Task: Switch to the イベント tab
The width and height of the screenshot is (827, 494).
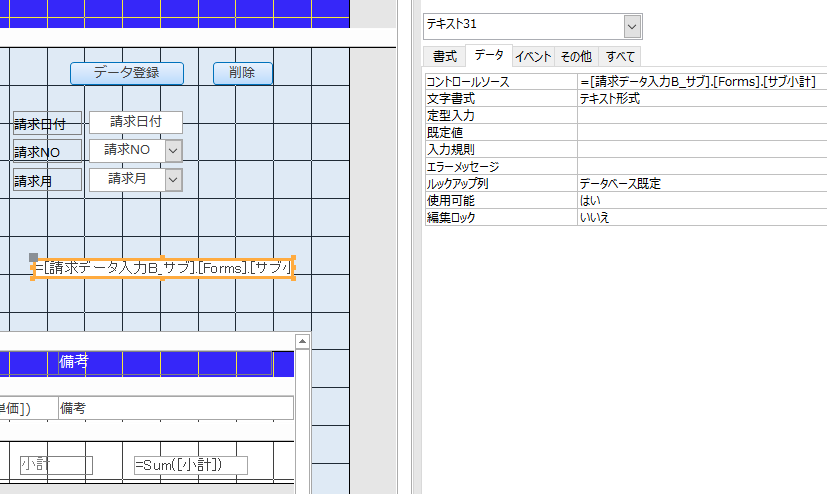Action: [533, 56]
